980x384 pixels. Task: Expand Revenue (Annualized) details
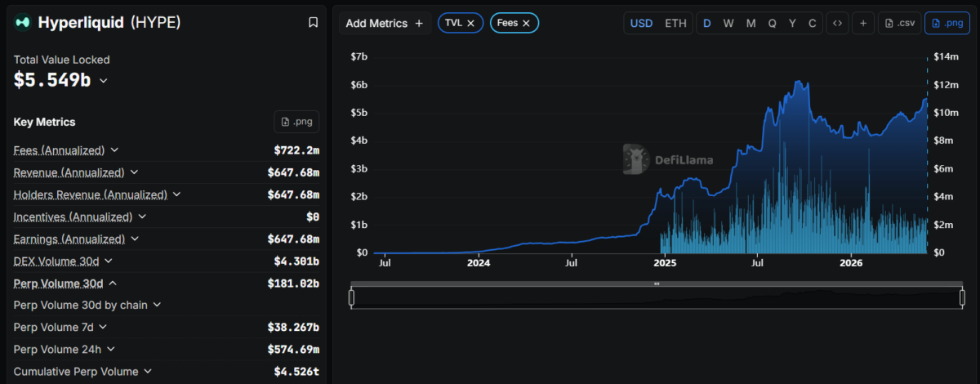pyautogui.click(x=134, y=172)
